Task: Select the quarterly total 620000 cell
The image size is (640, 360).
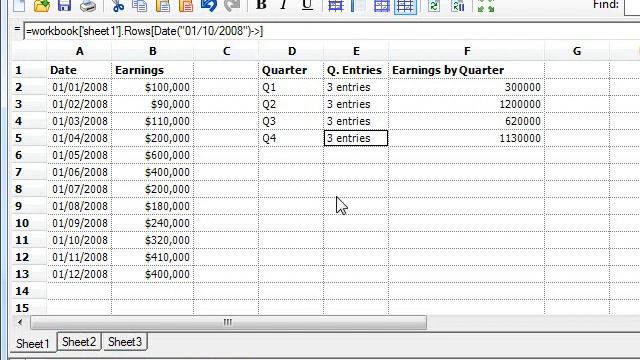Action: pos(467,121)
